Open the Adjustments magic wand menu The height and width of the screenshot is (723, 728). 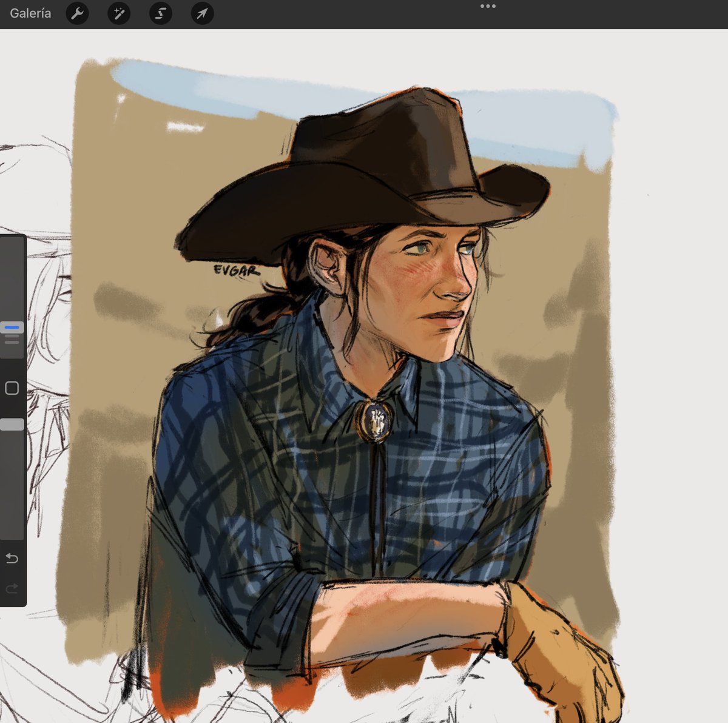[x=119, y=13]
